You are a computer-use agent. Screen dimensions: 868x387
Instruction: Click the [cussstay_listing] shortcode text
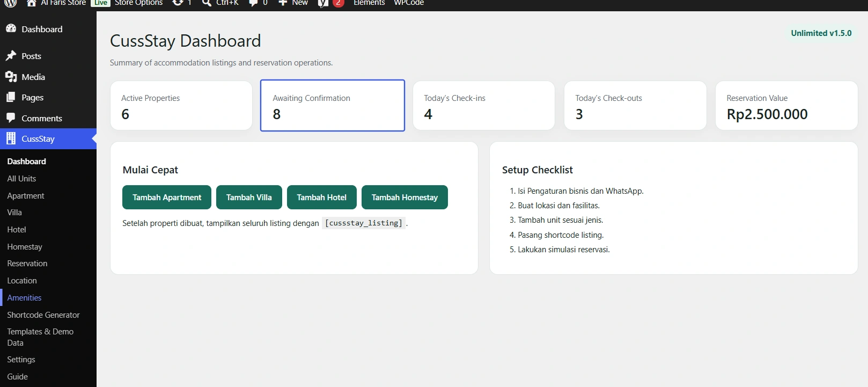364,223
